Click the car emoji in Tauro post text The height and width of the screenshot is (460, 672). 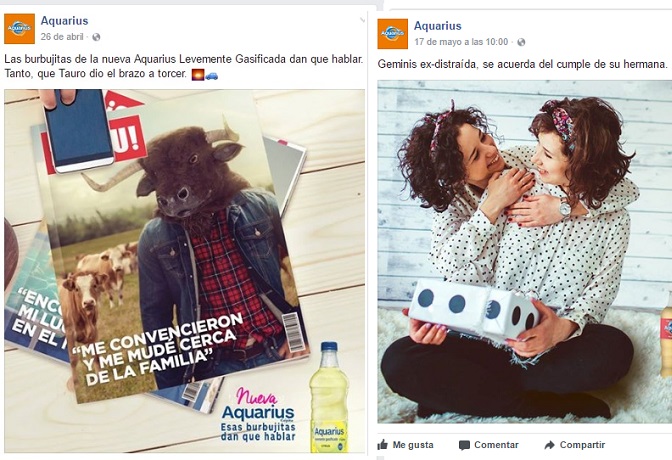click(211, 75)
